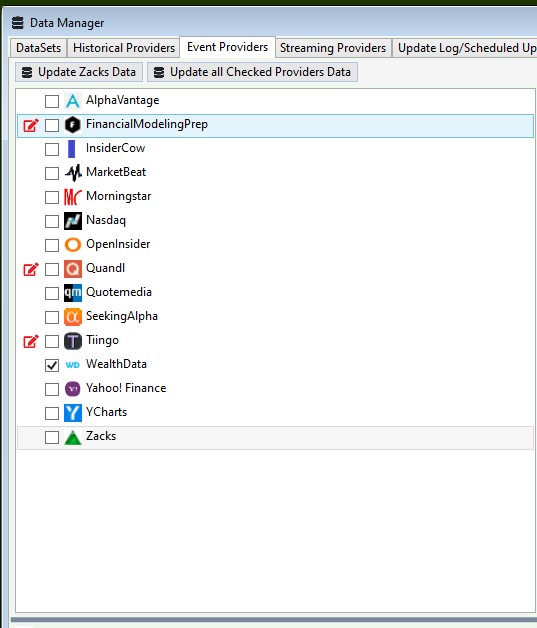Enable the FinancialModelingPrep checkbox
Image resolution: width=537 pixels, height=628 pixels.
click(x=52, y=125)
